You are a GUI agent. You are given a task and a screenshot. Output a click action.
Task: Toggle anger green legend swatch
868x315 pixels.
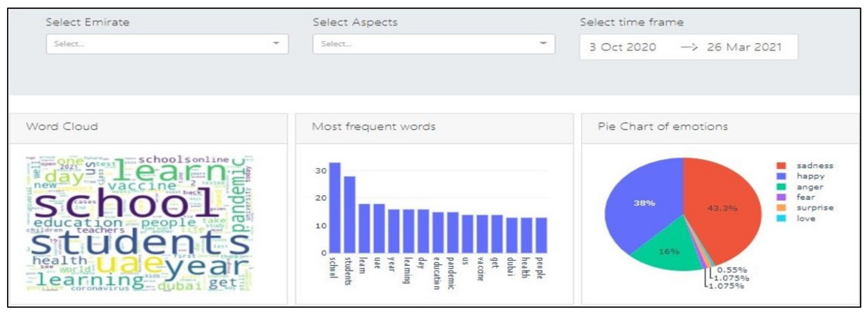pyautogui.click(x=781, y=187)
